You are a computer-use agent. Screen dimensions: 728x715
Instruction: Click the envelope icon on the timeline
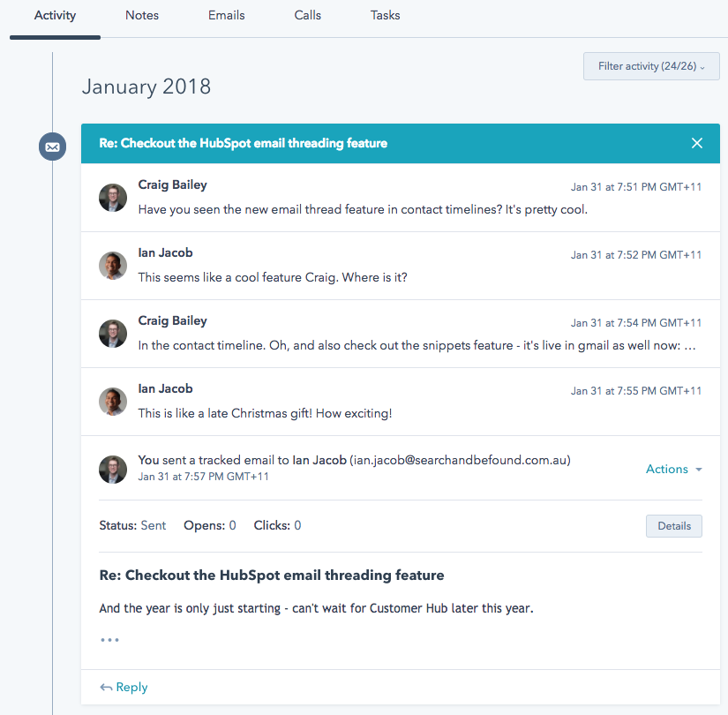[x=52, y=147]
